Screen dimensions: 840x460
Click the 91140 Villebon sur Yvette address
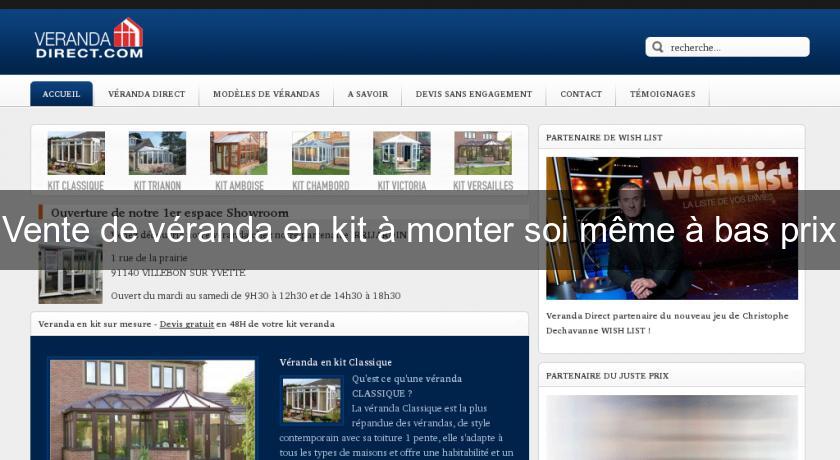tap(178, 273)
